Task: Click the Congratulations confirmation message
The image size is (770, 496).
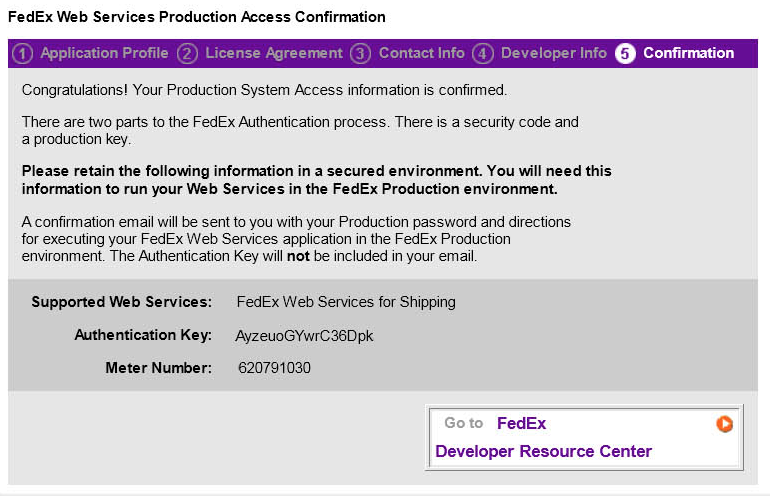Action: pos(264,90)
